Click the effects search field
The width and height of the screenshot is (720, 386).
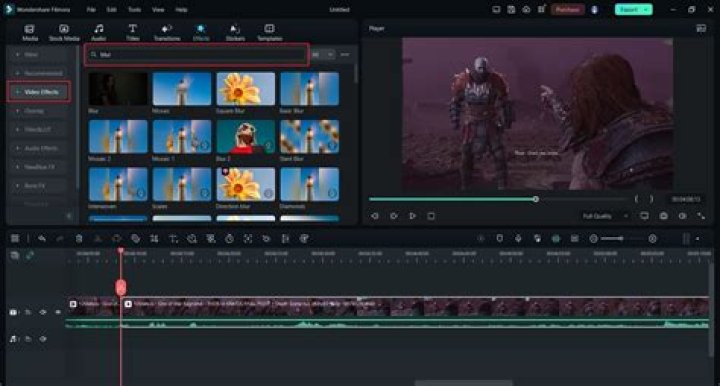pyautogui.click(x=197, y=55)
